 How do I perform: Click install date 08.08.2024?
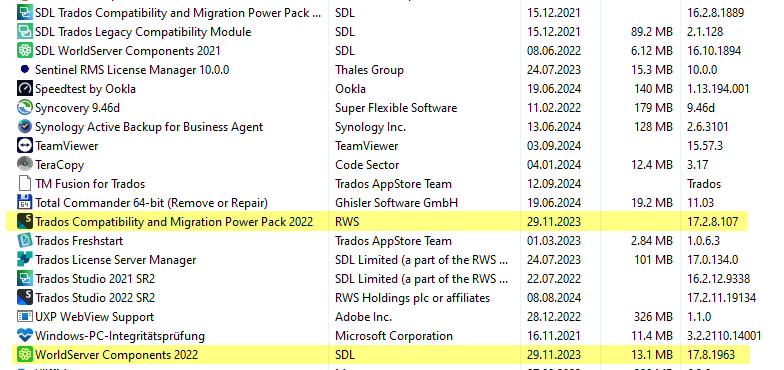click(554, 298)
